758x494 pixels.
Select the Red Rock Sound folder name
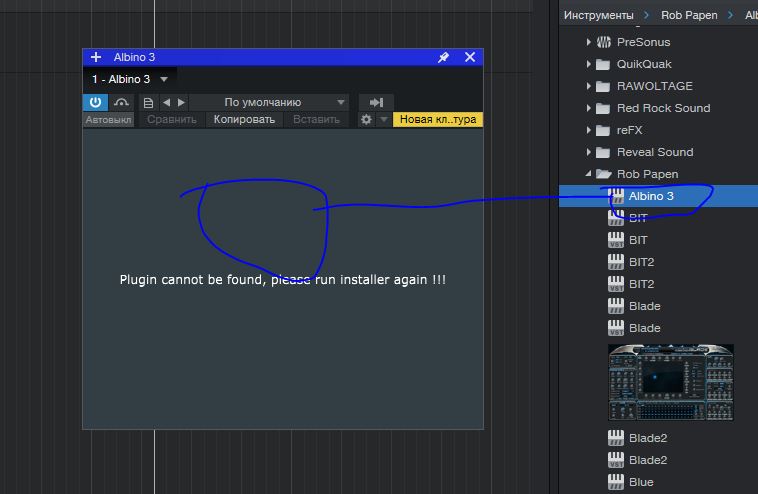point(663,108)
